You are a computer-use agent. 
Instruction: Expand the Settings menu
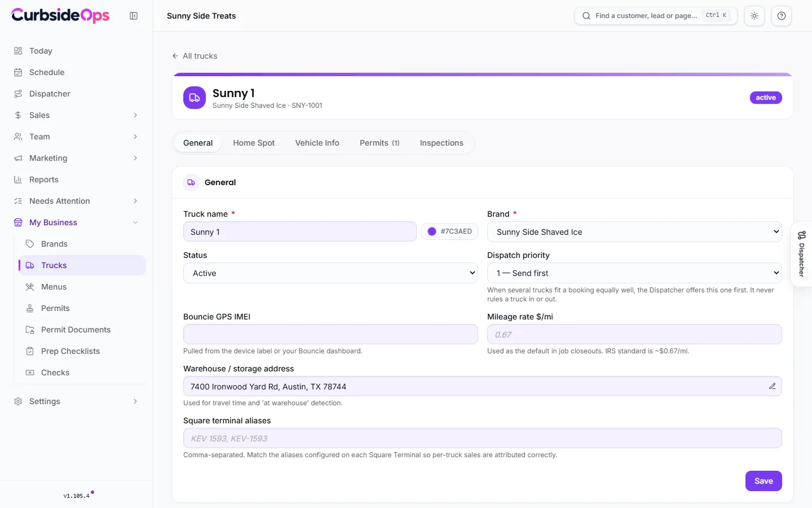[77, 401]
